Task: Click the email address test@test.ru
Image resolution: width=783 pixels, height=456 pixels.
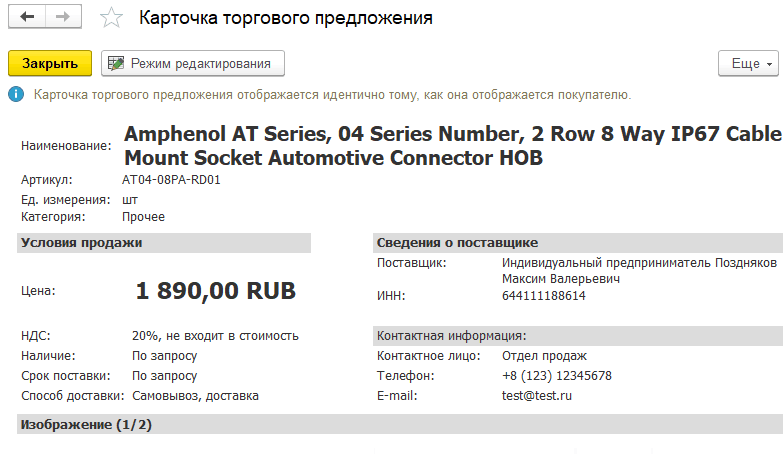Action: (x=537, y=396)
